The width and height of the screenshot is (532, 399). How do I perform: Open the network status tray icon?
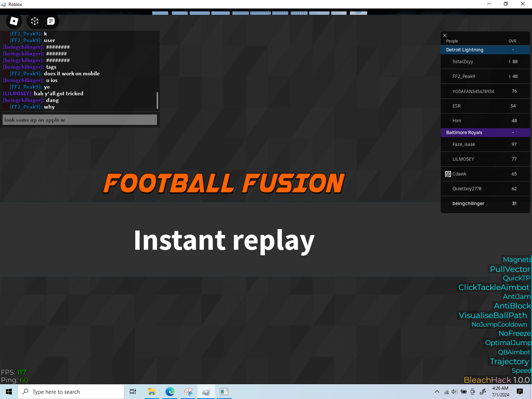[446, 392]
